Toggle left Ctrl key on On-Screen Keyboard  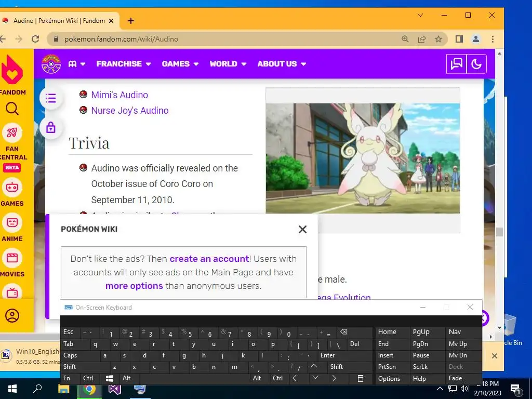point(89,378)
